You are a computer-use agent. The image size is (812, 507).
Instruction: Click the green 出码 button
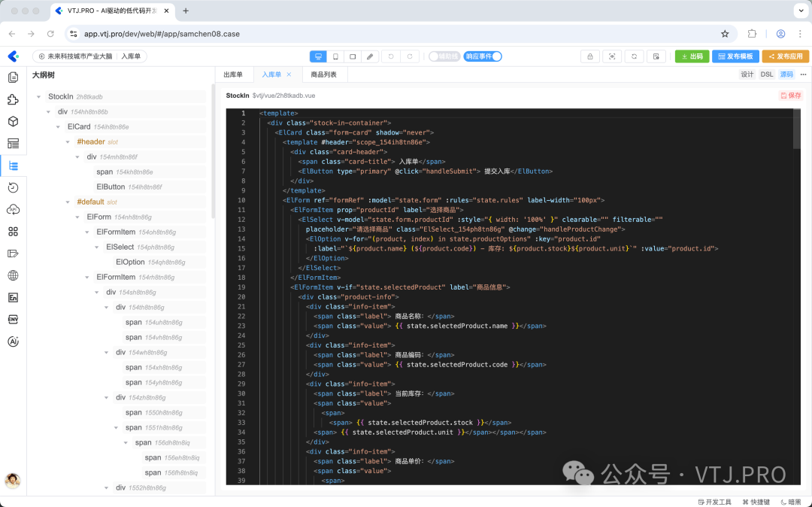[692, 56]
